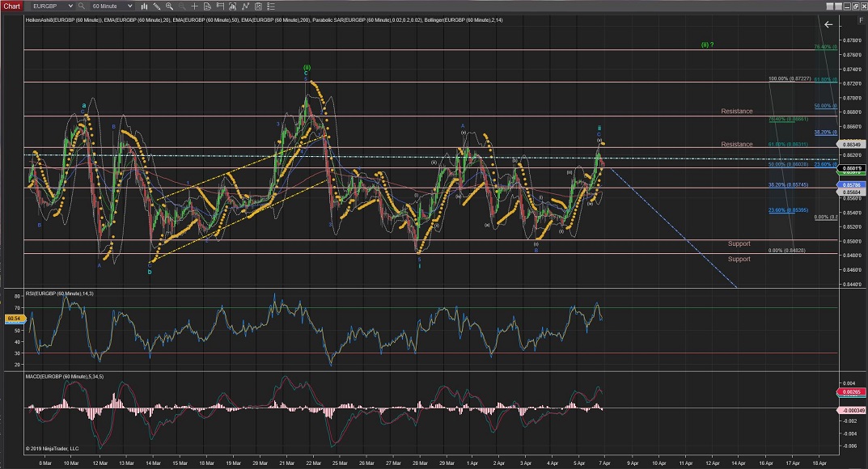Open the chart properties list icon
The width and height of the screenshot is (868, 469).
(x=271, y=6)
